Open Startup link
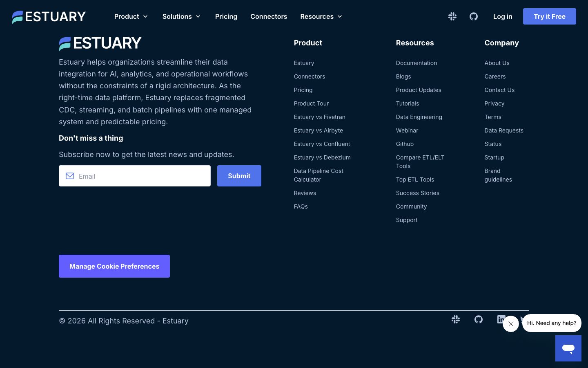The height and width of the screenshot is (368, 588). [494, 157]
